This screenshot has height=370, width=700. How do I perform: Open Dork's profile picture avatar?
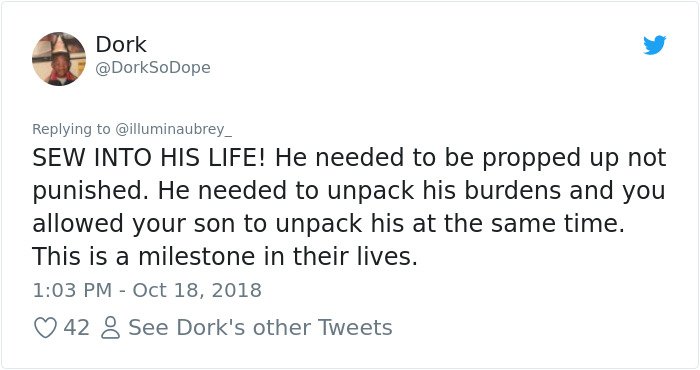tap(59, 58)
